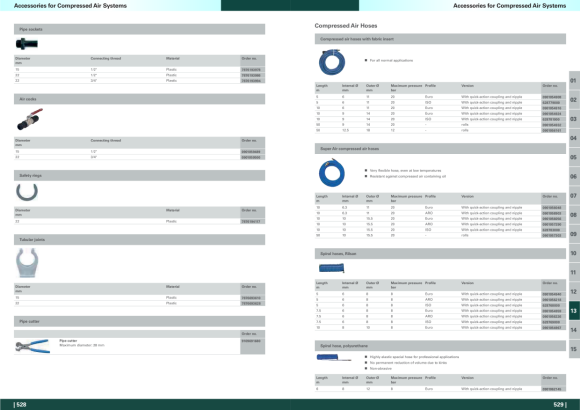
Task: Click page number 529 in footer
Action: click(x=560, y=404)
